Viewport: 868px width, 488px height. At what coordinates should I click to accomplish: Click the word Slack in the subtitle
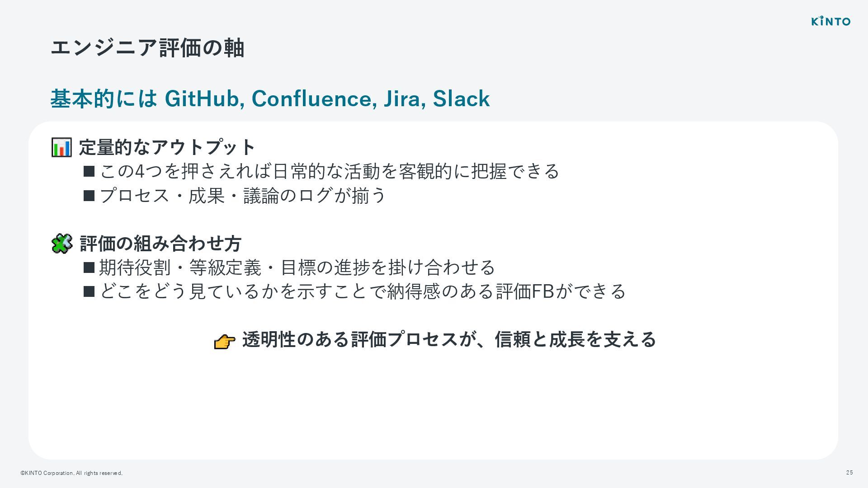(461, 99)
